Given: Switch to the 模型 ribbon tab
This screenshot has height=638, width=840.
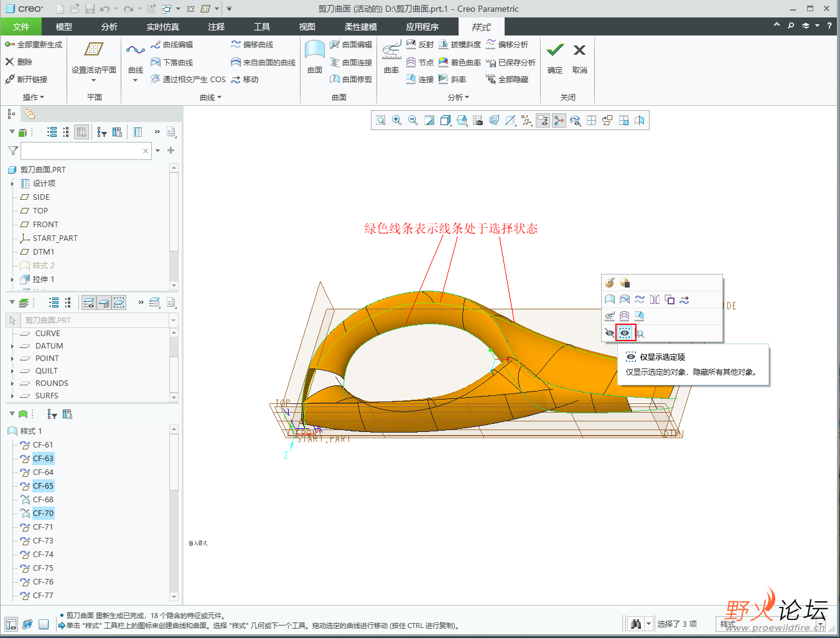Looking at the screenshot, I should pyautogui.click(x=64, y=27).
